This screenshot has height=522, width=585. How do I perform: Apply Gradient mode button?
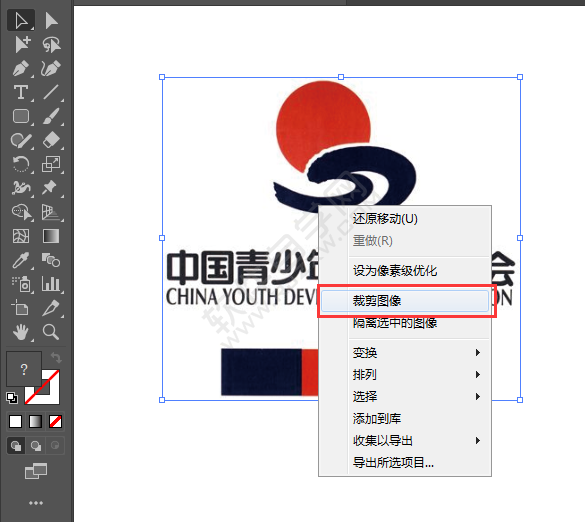[35, 422]
